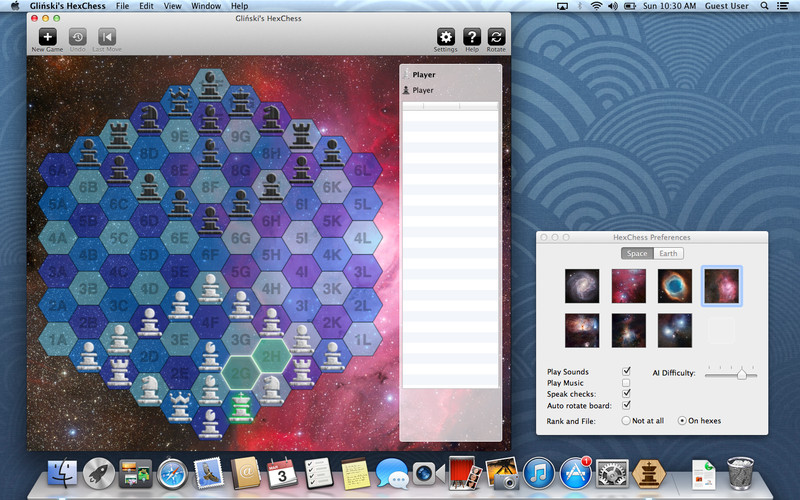Switch to the Earth tab
Image resolution: width=800 pixels, height=500 pixels.
(668, 254)
